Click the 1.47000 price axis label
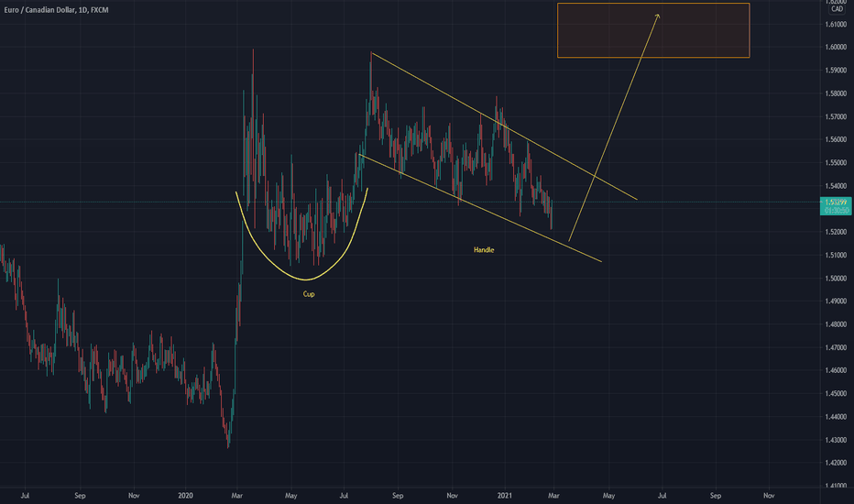Image resolution: width=854 pixels, height=504 pixels. [836, 347]
